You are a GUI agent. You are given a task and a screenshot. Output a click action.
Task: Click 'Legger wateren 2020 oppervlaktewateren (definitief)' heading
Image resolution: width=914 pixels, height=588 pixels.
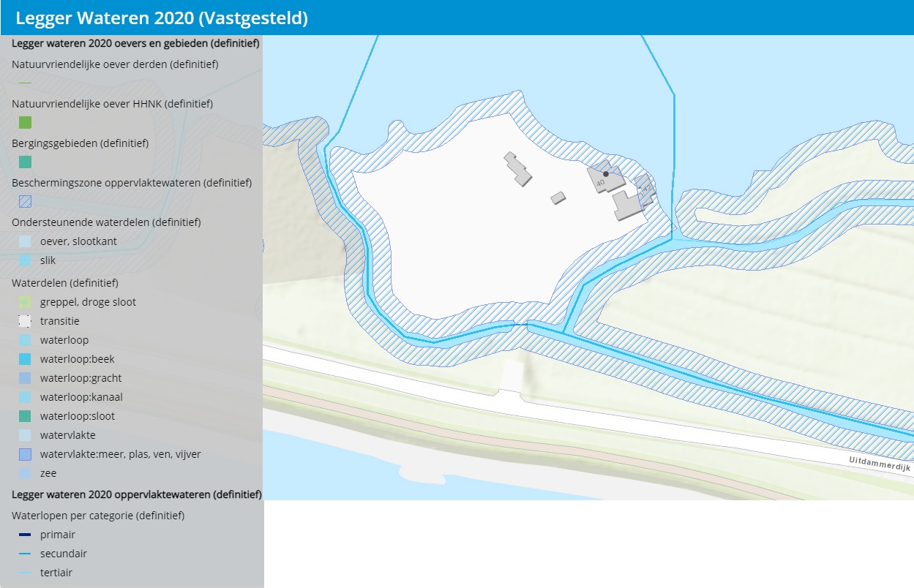(x=137, y=495)
